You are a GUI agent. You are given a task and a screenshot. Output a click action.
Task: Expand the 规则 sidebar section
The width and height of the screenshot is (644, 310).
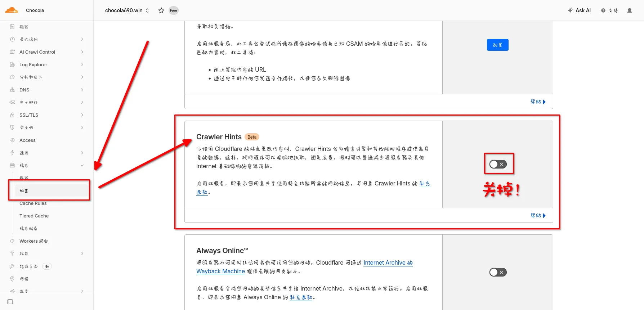(82, 253)
